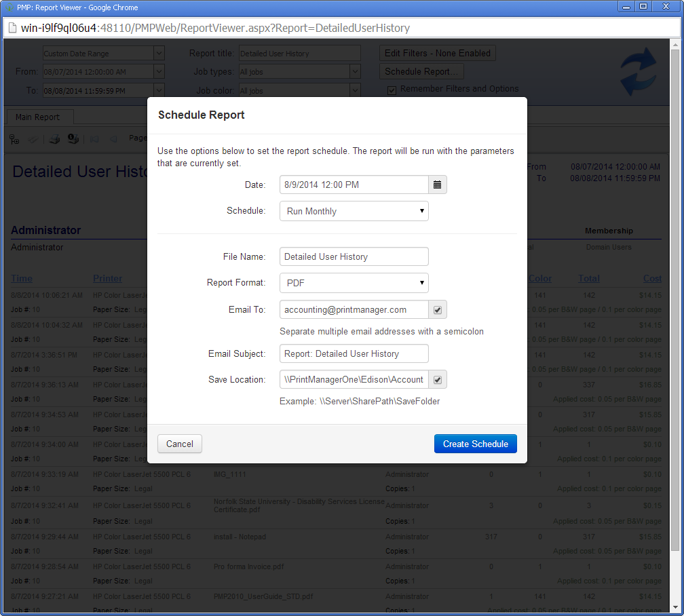Open the Report Format dropdown showing PDF
The image size is (684, 616).
[x=354, y=283]
